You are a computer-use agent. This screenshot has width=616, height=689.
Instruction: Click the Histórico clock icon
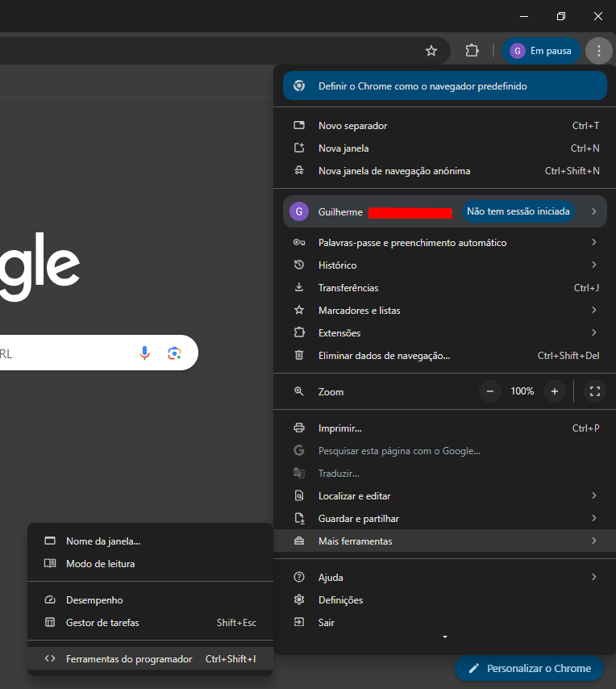click(299, 265)
